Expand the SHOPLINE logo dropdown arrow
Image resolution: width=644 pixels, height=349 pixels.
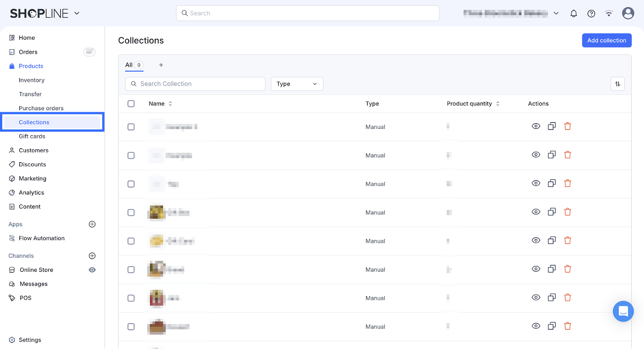click(x=77, y=13)
